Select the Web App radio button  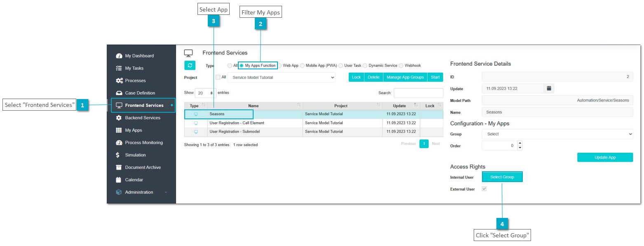[x=280, y=66]
